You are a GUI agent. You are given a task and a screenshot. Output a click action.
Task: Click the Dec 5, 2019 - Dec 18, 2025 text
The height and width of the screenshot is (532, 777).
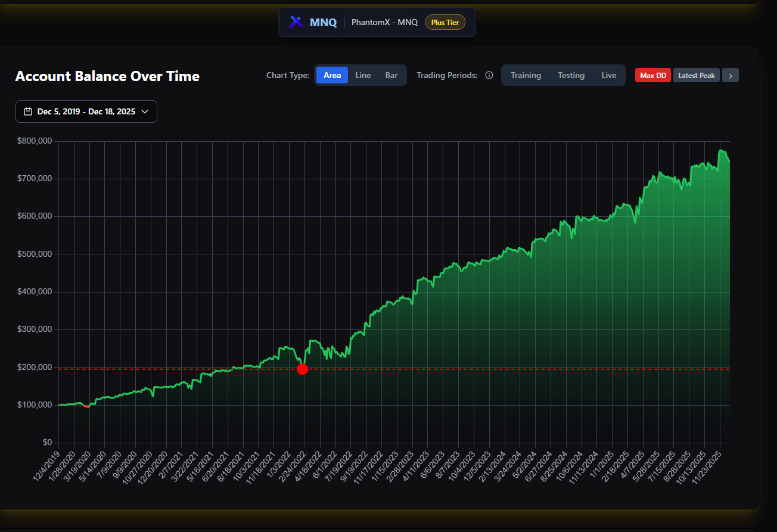[86, 111]
